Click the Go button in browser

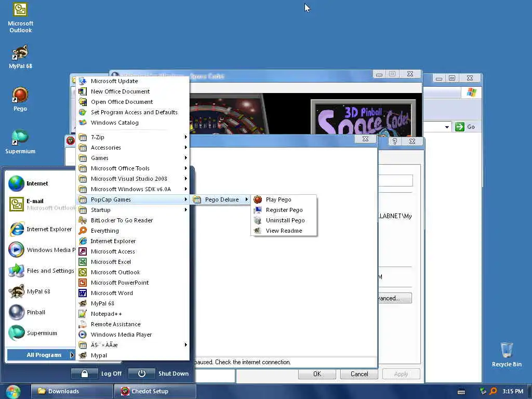coord(465,127)
